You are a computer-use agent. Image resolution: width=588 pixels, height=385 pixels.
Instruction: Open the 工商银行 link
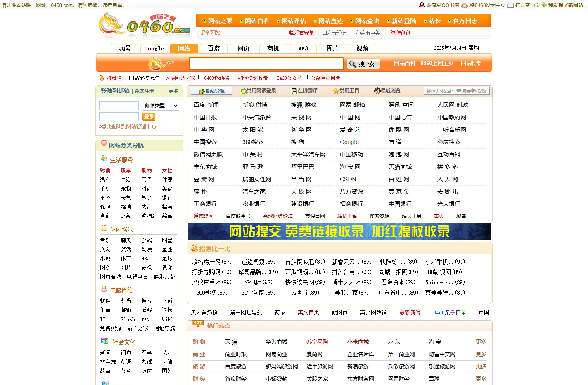tap(205, 204)
